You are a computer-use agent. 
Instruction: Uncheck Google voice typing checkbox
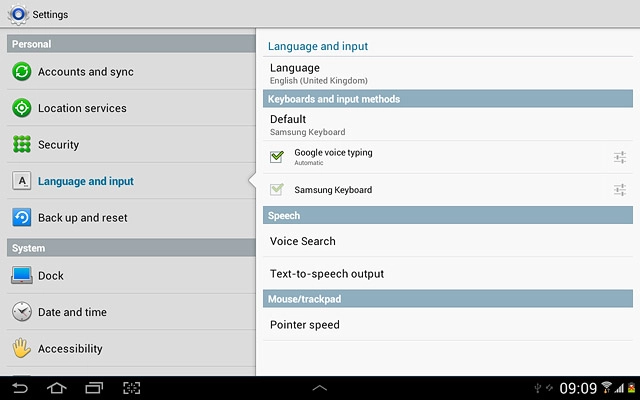[277, 157]
